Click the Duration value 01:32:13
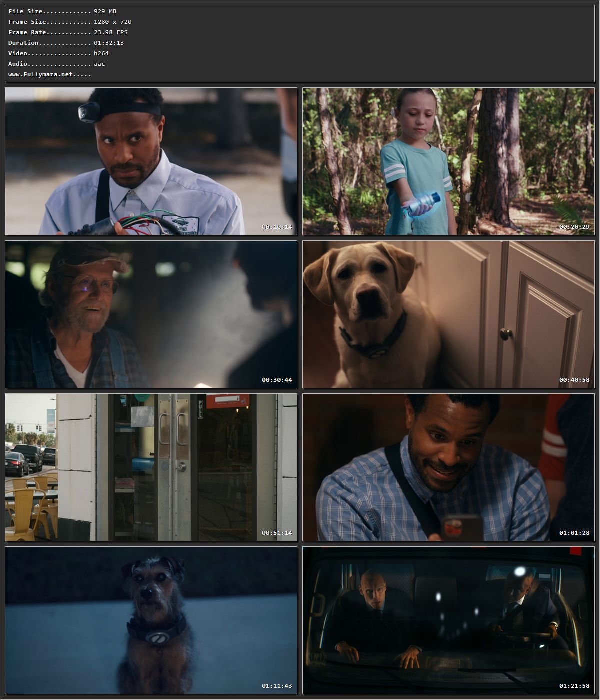600x700 pixels. pos(109,43)
